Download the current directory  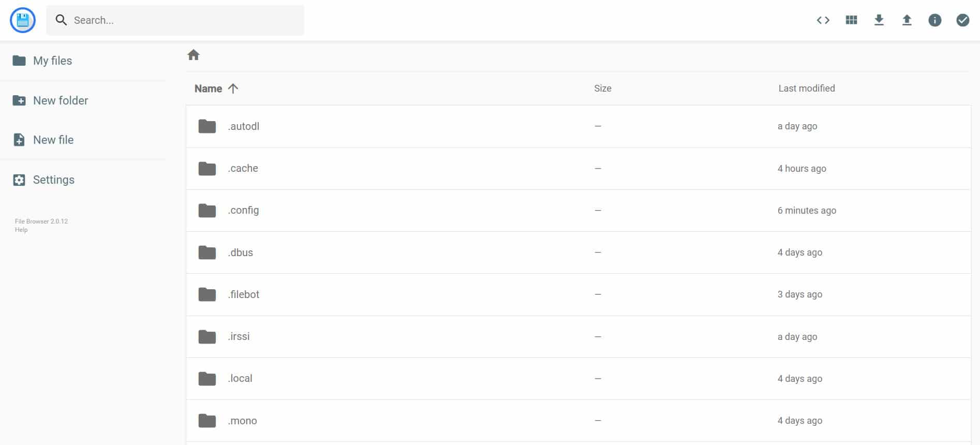point(879,20)
